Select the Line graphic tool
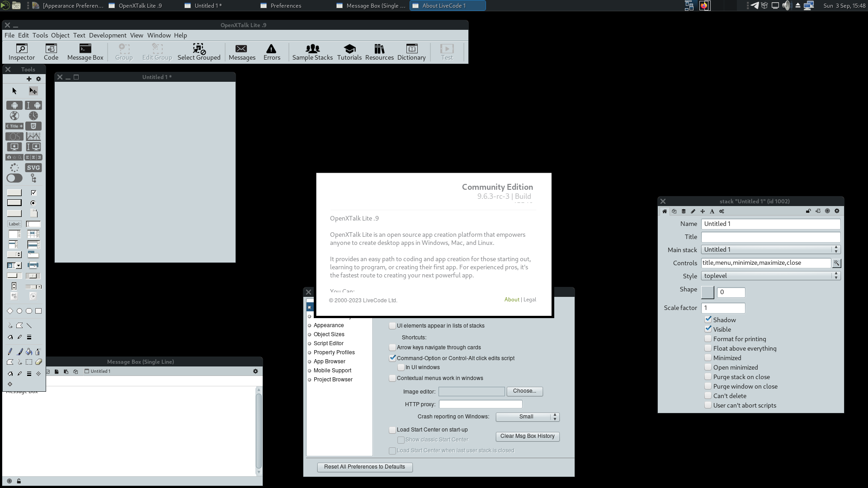This screenshot has height=488, width=868. pos(29,325)
